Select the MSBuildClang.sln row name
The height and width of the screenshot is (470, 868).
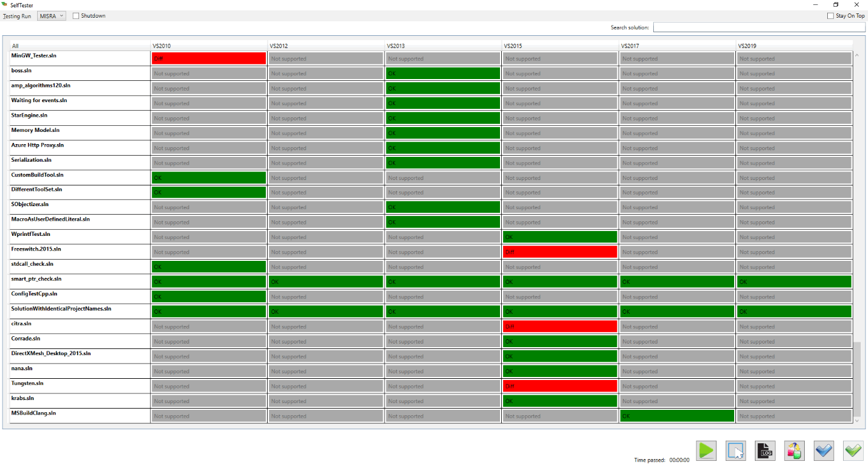point(34,413)
